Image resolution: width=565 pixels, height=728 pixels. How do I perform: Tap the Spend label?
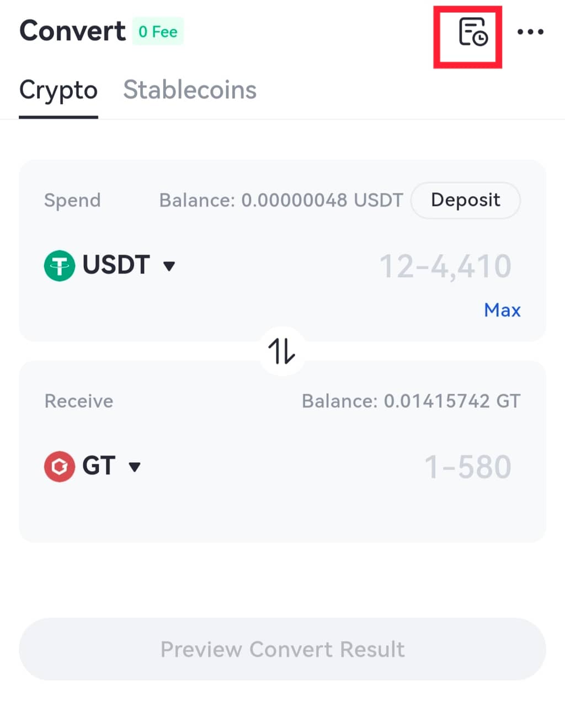[72, 200]
